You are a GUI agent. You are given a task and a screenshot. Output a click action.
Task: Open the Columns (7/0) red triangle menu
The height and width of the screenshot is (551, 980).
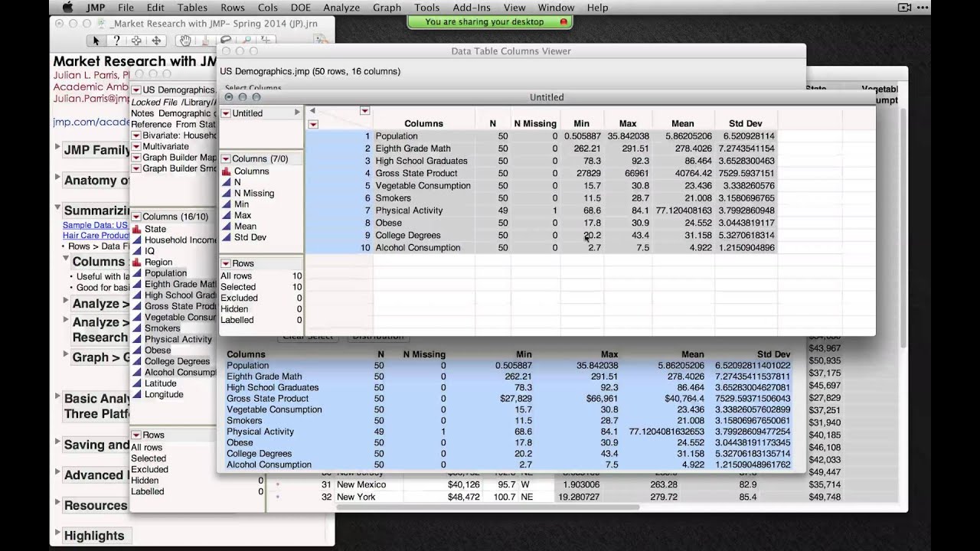tap(226, 159)
